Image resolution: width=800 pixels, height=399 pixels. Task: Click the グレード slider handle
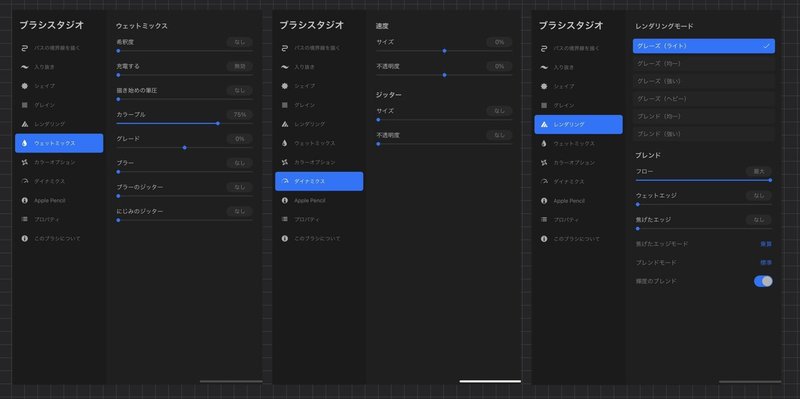point(185,147)
